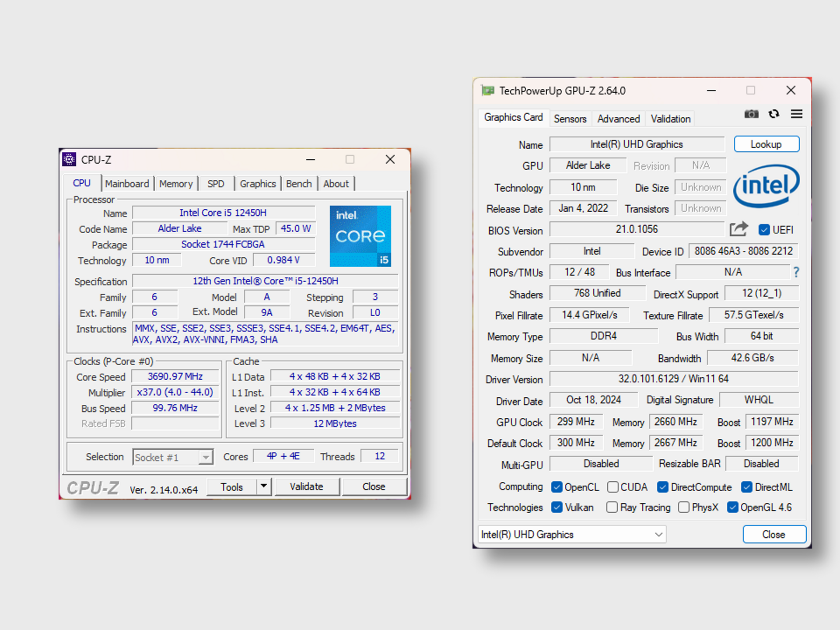Click the Memory Type value DDR4
The image size is (840, 630).
pyautogui.click(x=604, y=336)
